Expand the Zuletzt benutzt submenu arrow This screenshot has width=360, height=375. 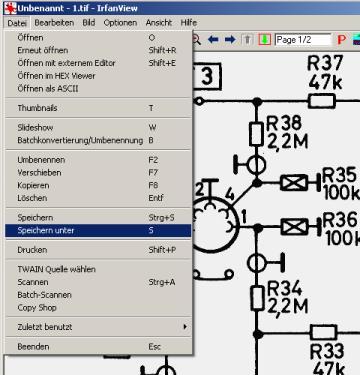(x=185, y=327)
